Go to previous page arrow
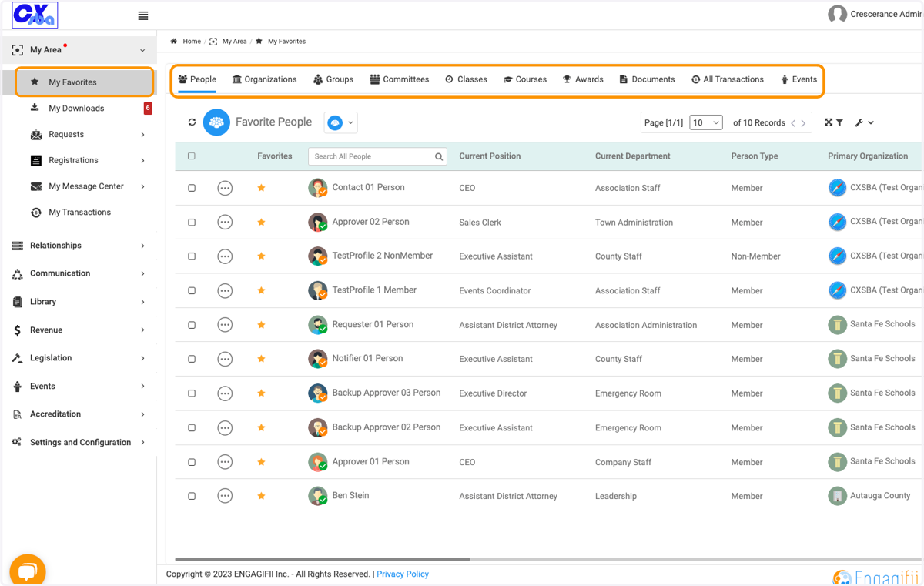 tap(793, 123)
